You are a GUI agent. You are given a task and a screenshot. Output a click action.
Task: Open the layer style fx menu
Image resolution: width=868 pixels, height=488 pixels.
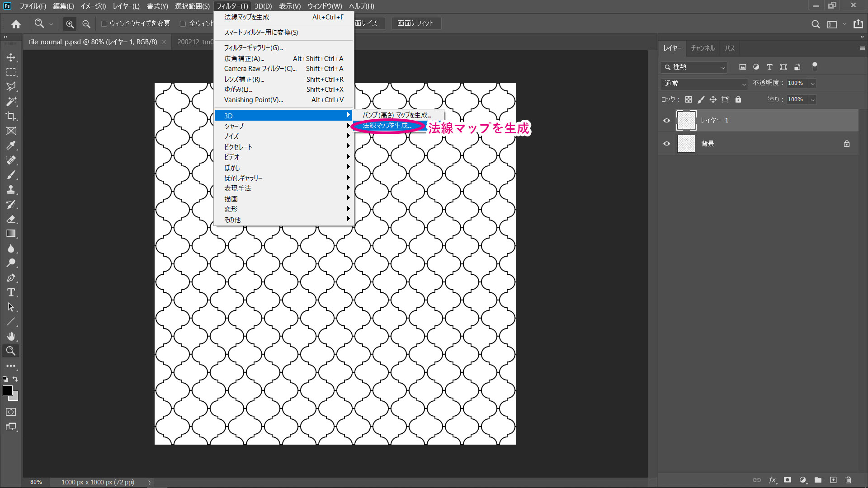tap(773, 480)
